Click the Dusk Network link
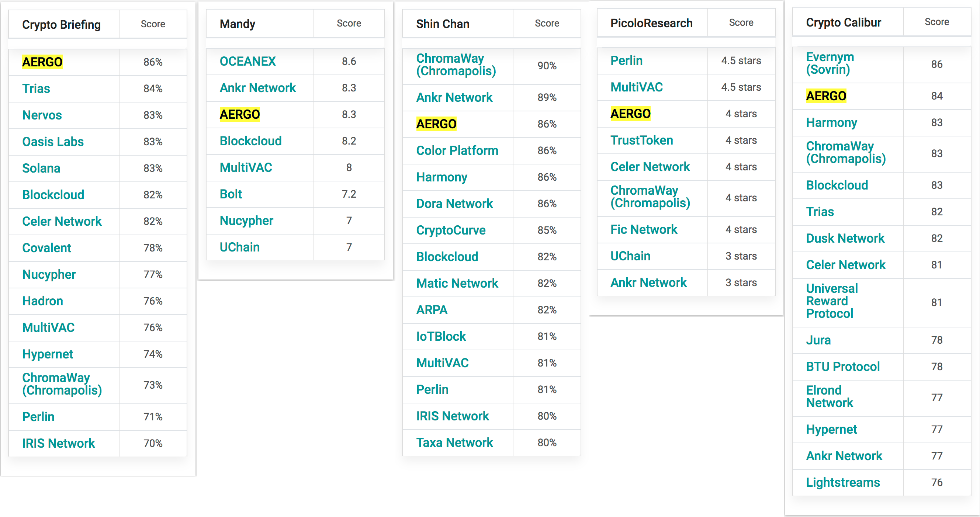This screenshot has width=980, height=517. pos(845,238)
